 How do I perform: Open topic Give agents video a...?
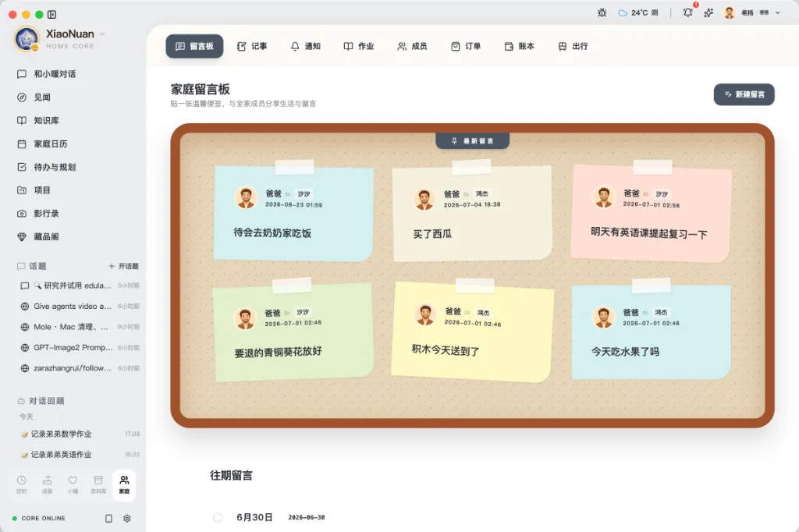click(79, 307)
